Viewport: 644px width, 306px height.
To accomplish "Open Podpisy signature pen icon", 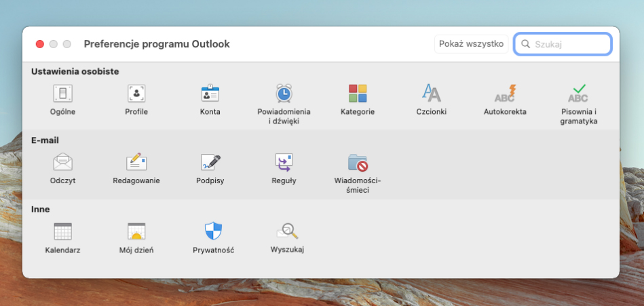I will 210,162.
